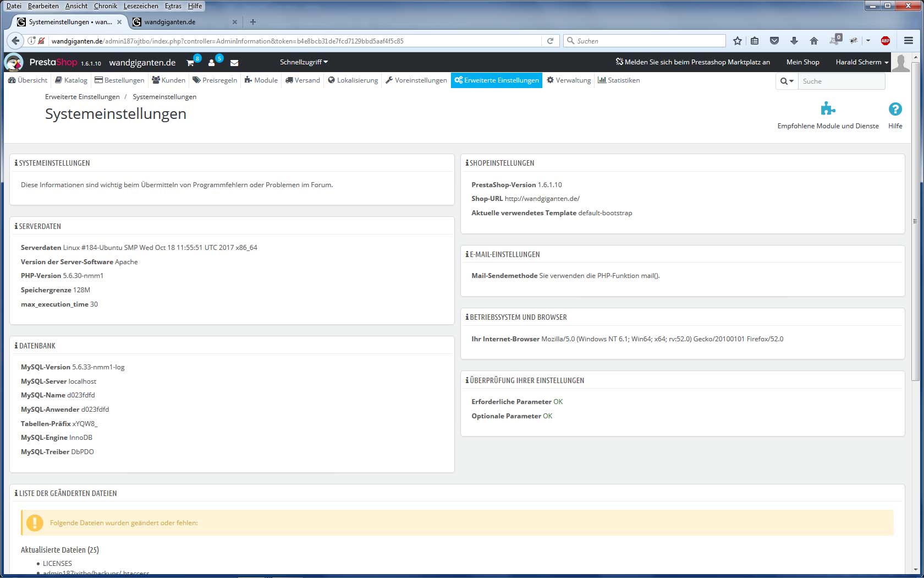The image size is (924, 578).
Task: Open the new customers notification icon
Action: [211, 63]
